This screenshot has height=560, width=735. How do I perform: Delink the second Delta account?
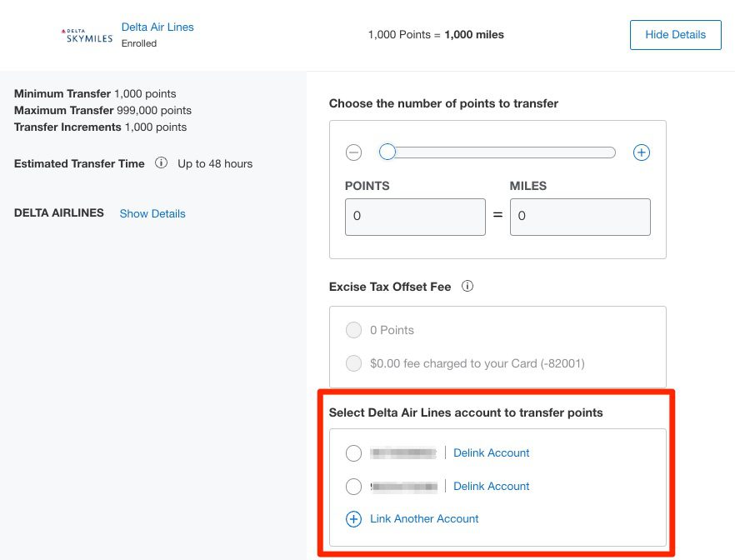(491, 486)
